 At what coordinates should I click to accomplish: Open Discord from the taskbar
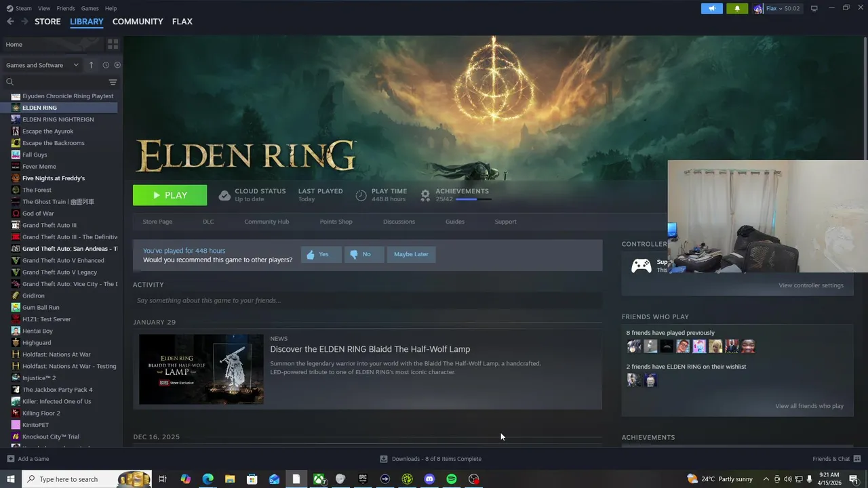point(429,479)
